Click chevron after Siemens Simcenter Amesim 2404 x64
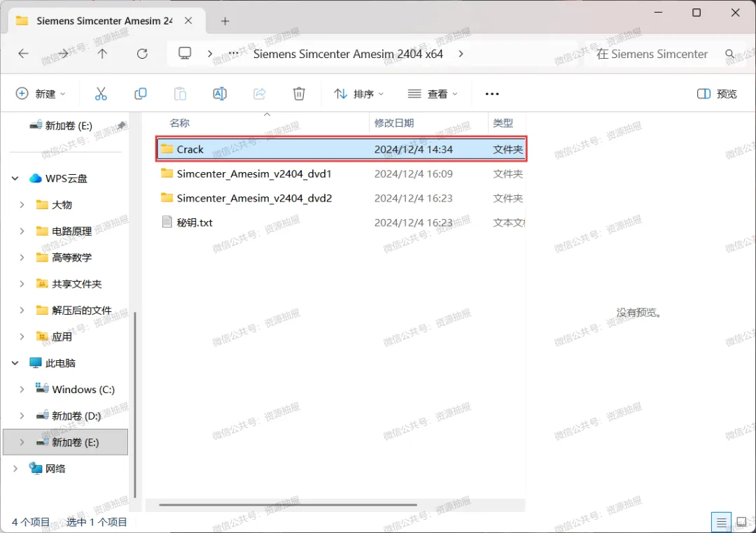The image size is (756, 533). [x=461, y=53]
